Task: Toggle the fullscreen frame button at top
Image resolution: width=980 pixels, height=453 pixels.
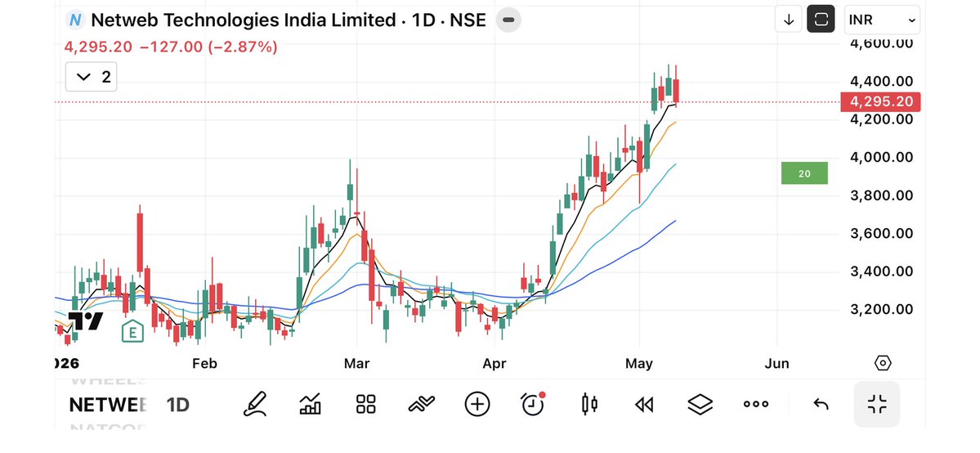Action: pyautogui.click(x=821, y=20)
